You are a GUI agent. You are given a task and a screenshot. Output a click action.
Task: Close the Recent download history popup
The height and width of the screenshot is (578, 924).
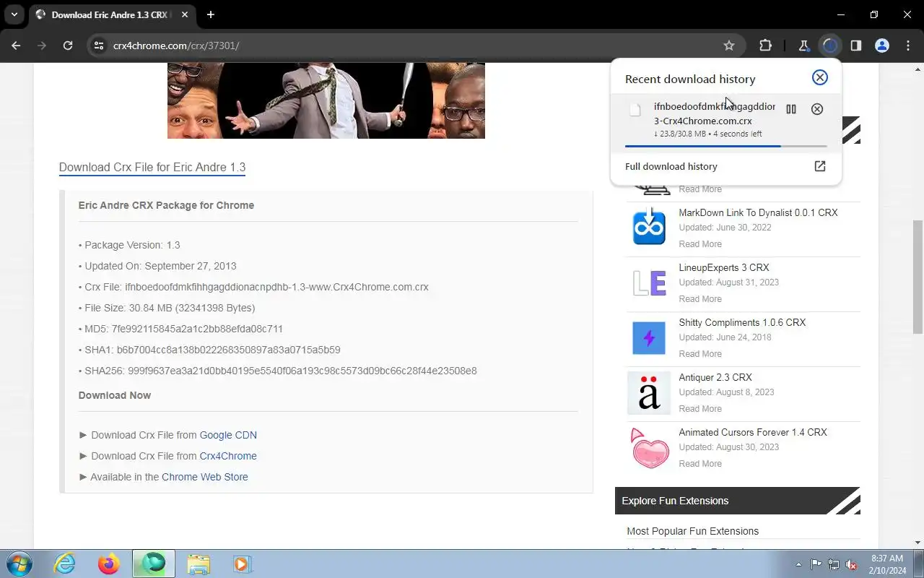click(x=820, y=78)
